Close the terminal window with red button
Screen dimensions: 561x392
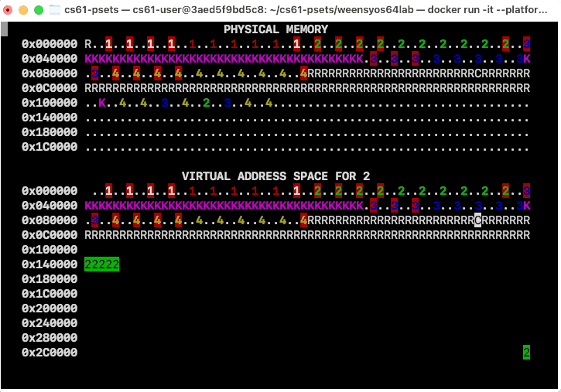click(9, 9)
